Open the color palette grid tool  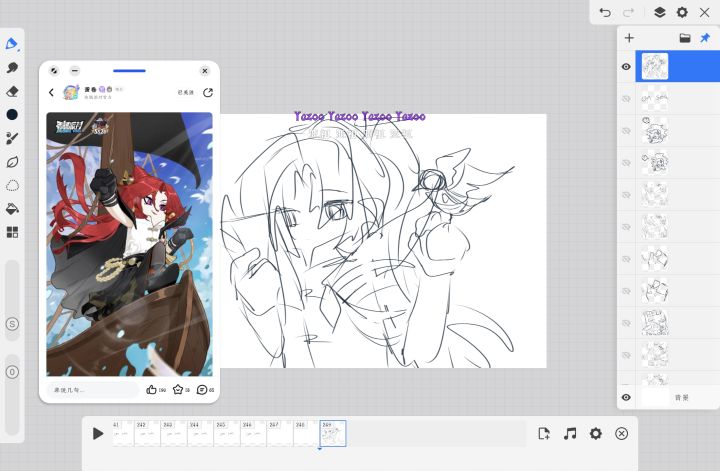tap(12, 232)
